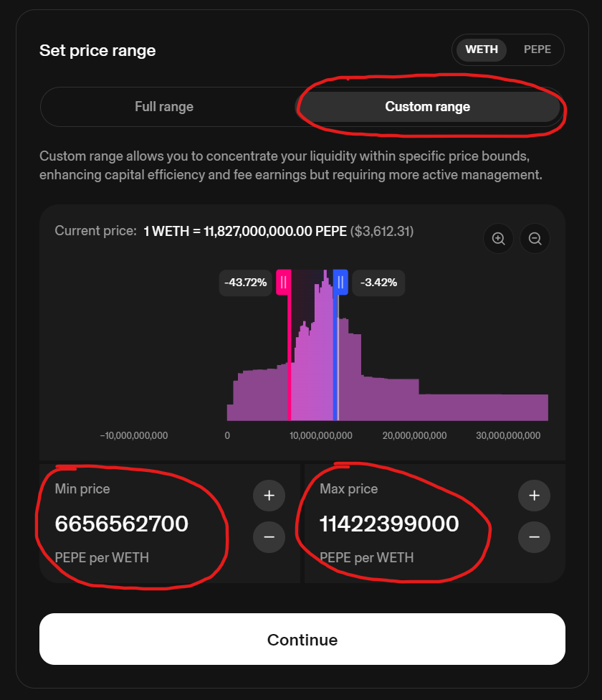The width and height of the screenshot is (602, 700).
Task: Click the -3.42% range label
Action: click(378, 283)
